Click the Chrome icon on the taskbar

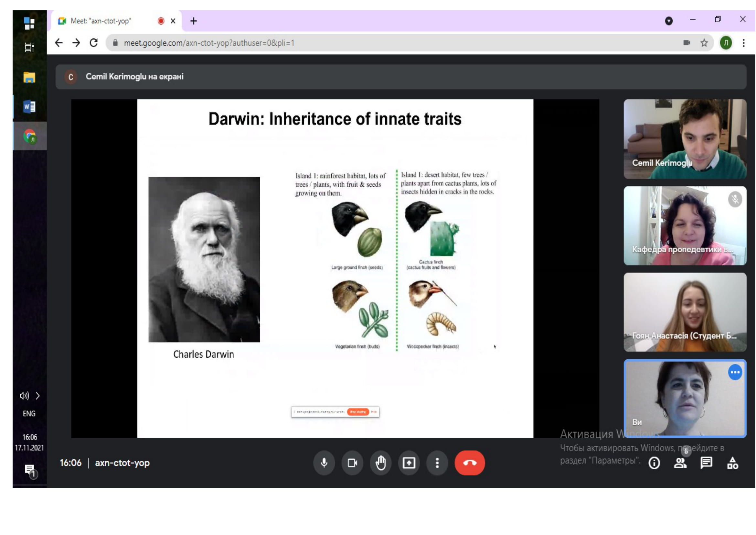pyautogui.click(x=30, y=136)
